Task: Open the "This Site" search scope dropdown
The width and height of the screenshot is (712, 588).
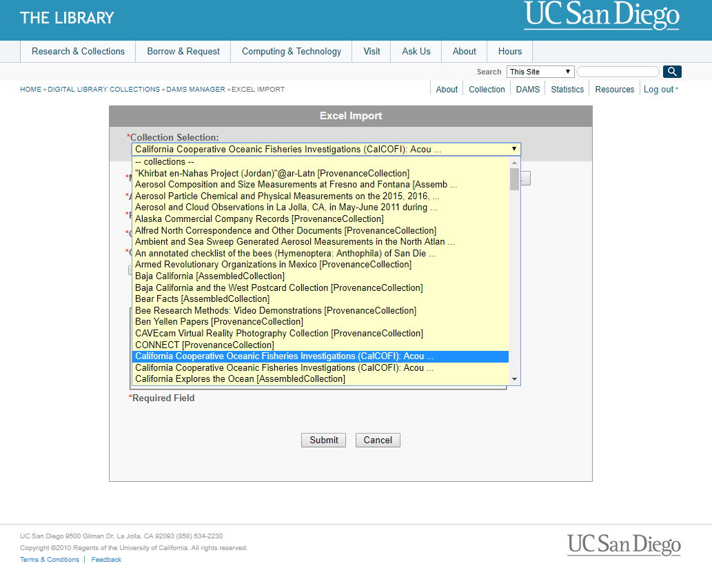Action: click(x=540, y=71)
